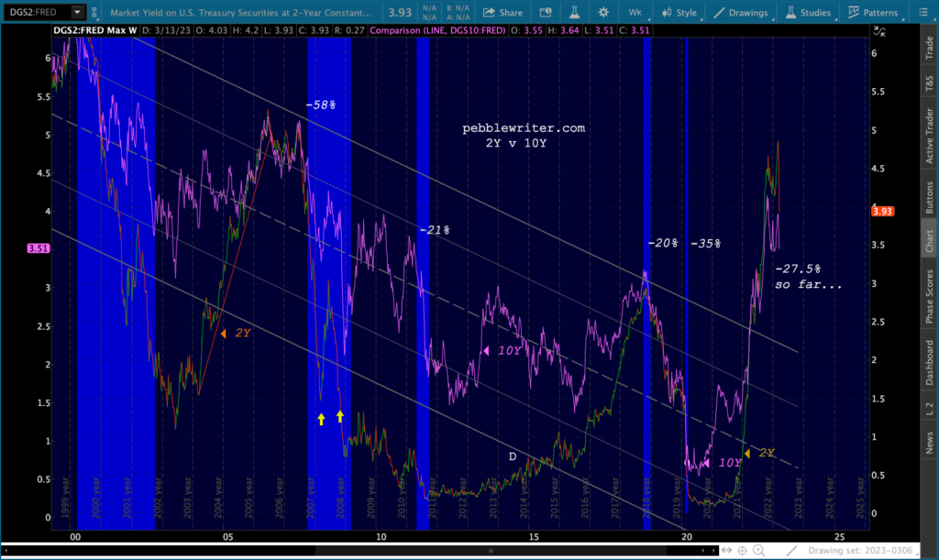
Task: Click the 3.93 last price in toolbar
Action: [x=400, y=12]
